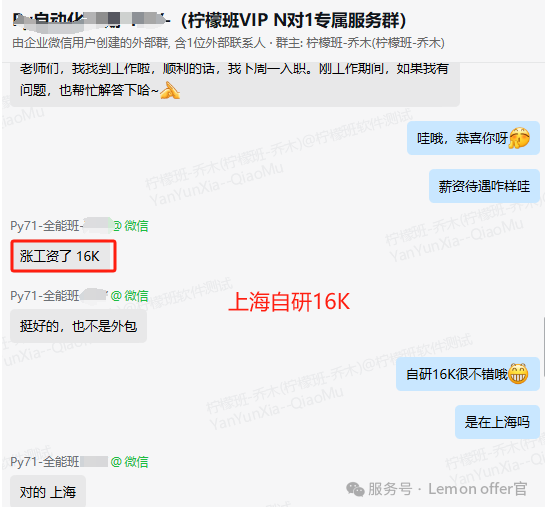This screenshot has height=511, width=546.
Task: Click the @ 微信 tag above 对的 上海 message
Action: point(130,462)
